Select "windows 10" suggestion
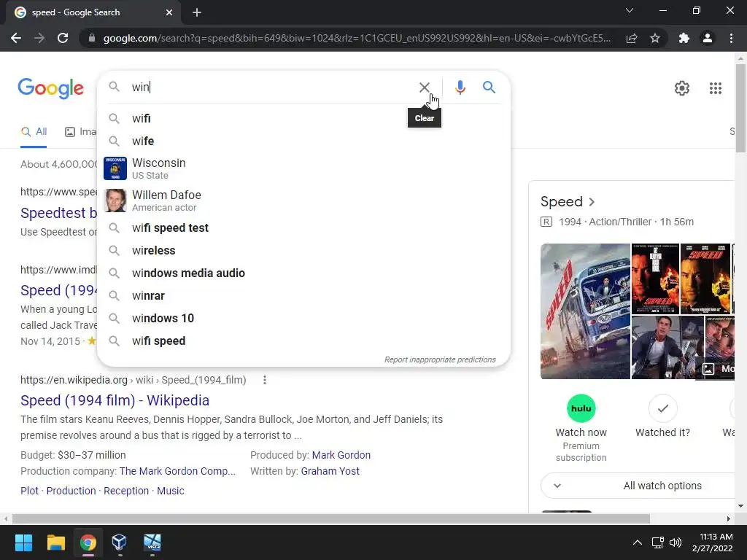Screen dimensions: 747x560 pyautogui.click(x=303, y=318)
